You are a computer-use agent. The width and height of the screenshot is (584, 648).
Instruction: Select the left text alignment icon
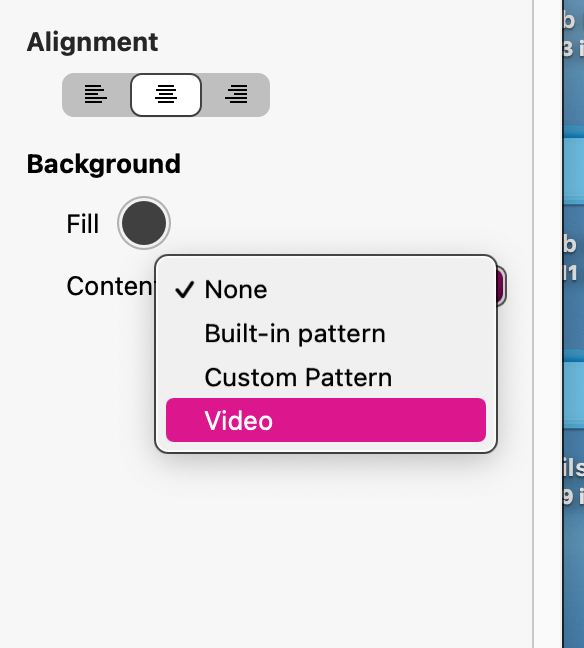coord(95,95)
